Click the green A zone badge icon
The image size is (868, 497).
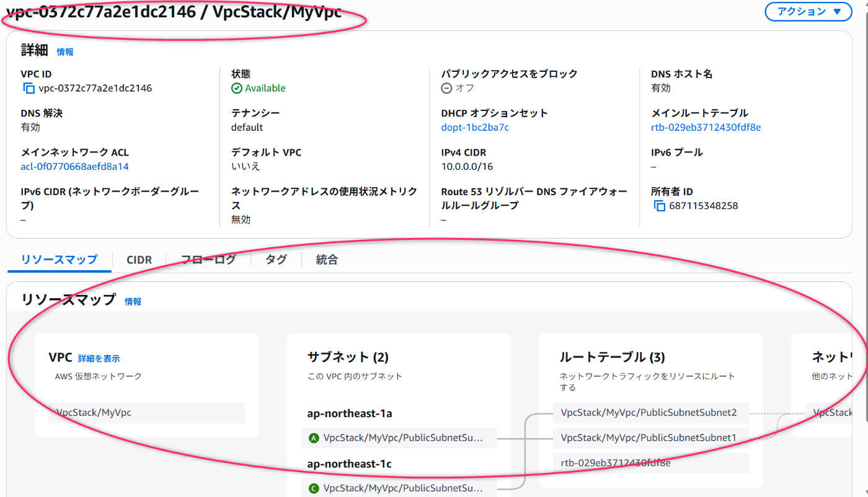[x=314, y=438]
